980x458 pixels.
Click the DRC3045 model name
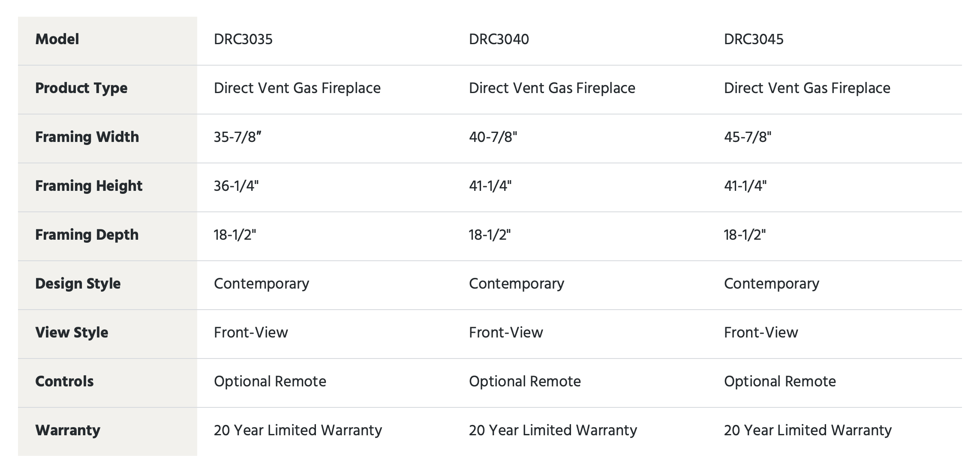(754, 39)
